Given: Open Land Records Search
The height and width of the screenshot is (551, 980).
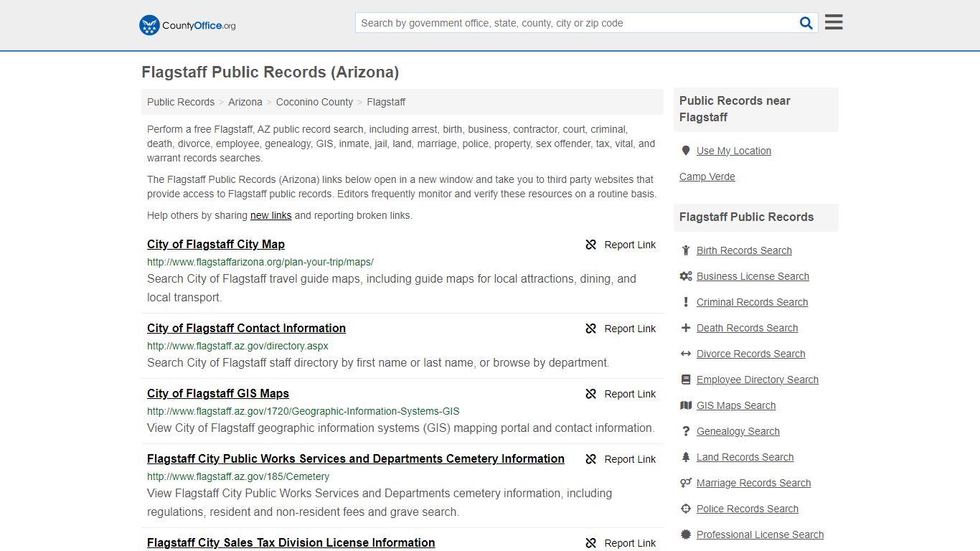Looking at the screenshot, I should click(x=745, y=457).
